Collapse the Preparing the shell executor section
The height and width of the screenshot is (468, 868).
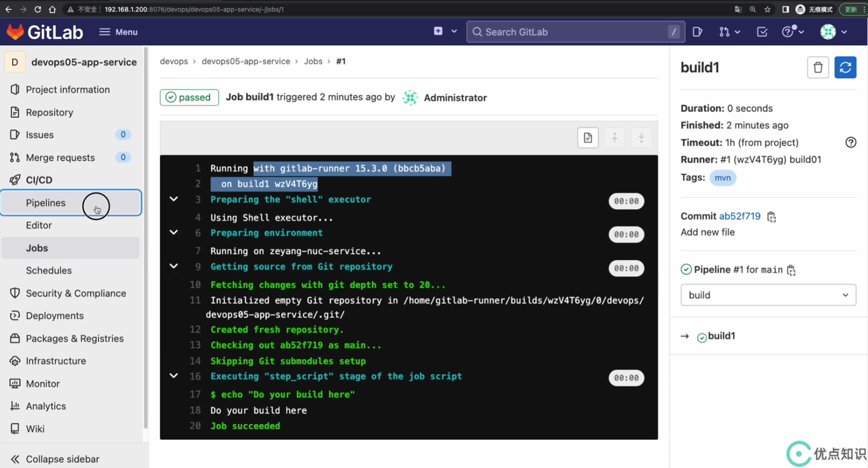[x=174, y=199]
